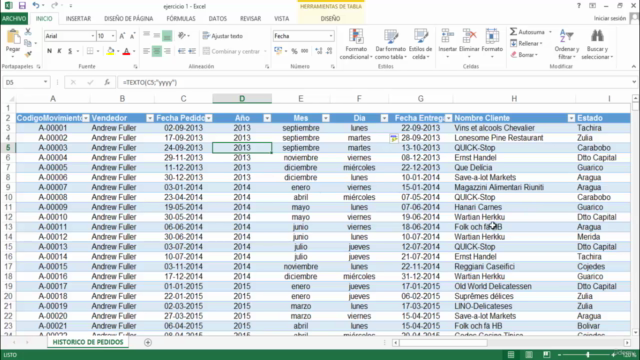Viewport: 640px width, 360px height.
Task: Add new sheet with plus icon
Action: click(148, 342)
